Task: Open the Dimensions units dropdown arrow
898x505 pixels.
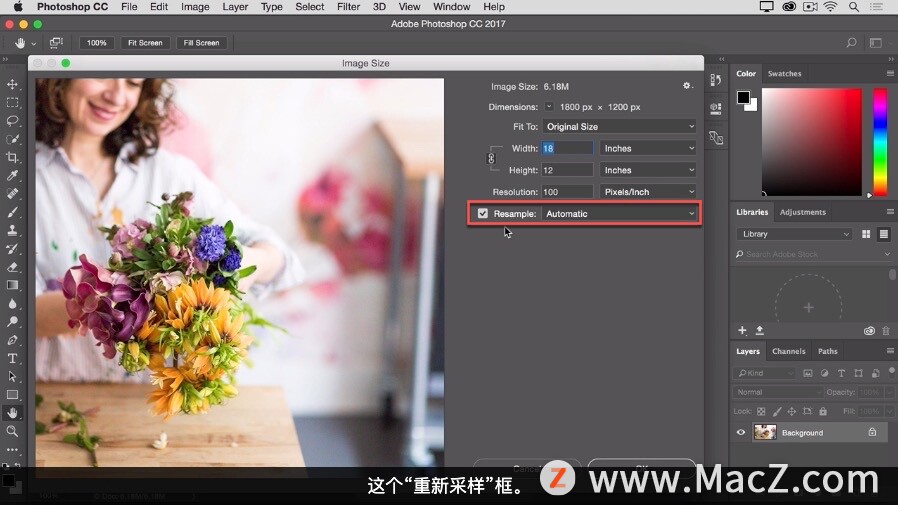Action: pyautogui.click(x=549, y=106)
